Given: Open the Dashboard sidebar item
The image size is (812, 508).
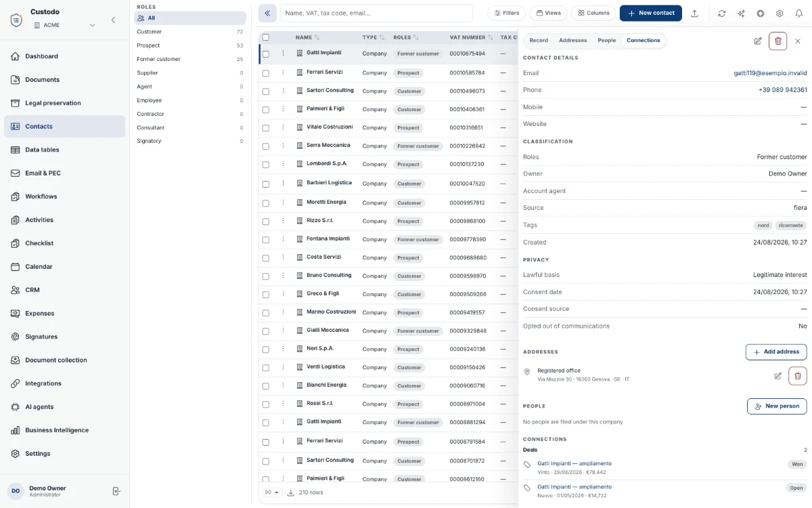Looking at the screenshot, I should point(65,56).
